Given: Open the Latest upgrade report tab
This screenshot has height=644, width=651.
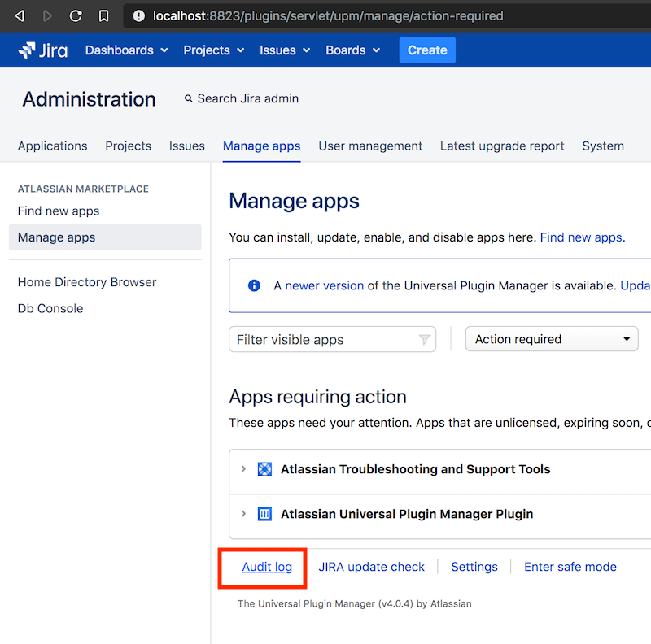Looking at the screenshot, I should tap(502, 146).
